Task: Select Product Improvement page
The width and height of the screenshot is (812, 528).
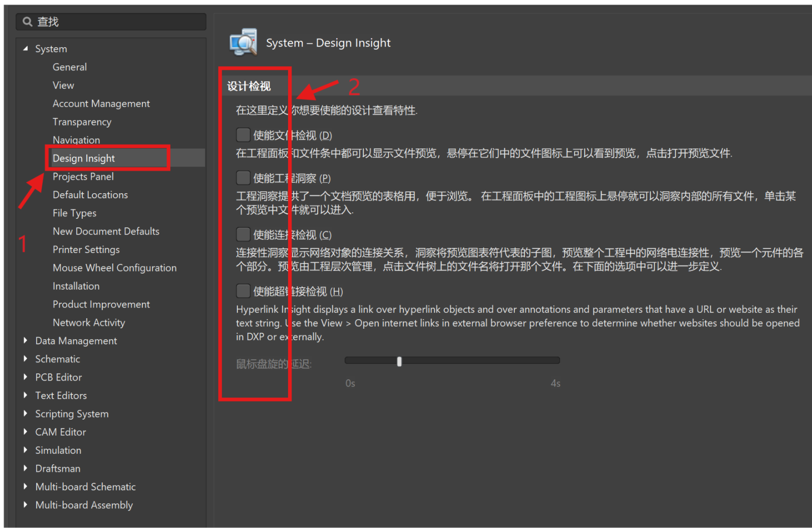Action: [101, 304]
